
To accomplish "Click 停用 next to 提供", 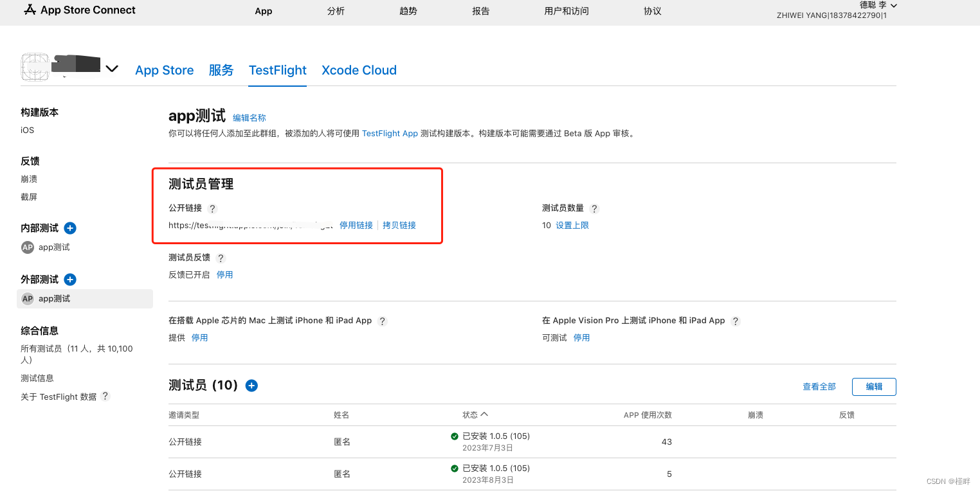I will click(x=200, y=337).
